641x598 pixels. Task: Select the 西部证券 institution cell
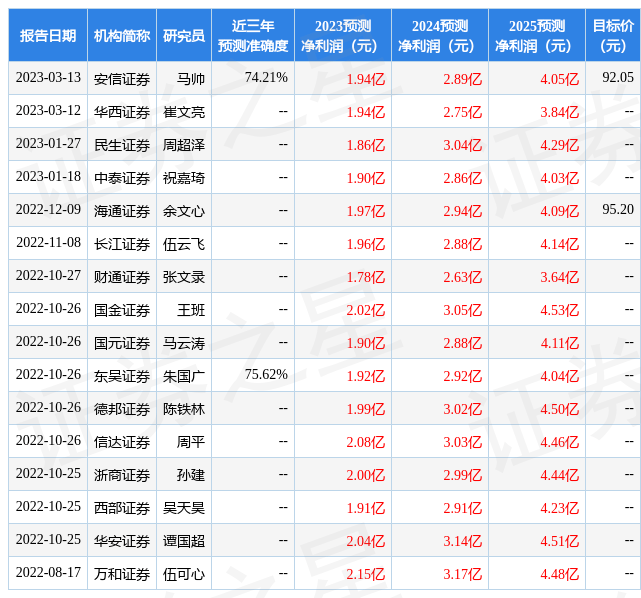point(122,508)
